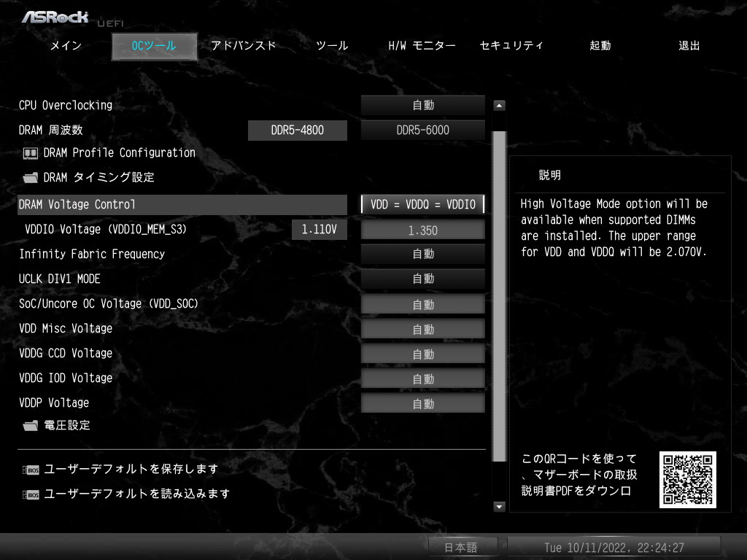
Task: Select the SoC/Uncore OC Voltage (VDD_SOC) label
Action: 109,304
